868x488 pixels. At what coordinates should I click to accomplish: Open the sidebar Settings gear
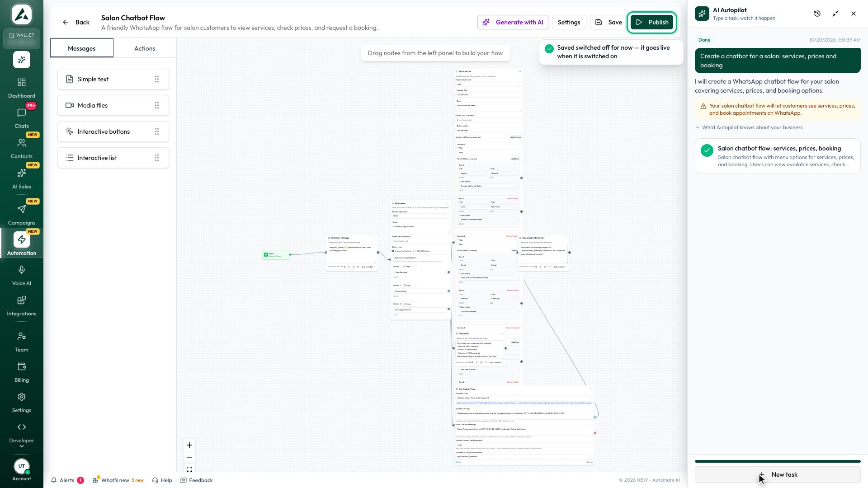point(22,402)
